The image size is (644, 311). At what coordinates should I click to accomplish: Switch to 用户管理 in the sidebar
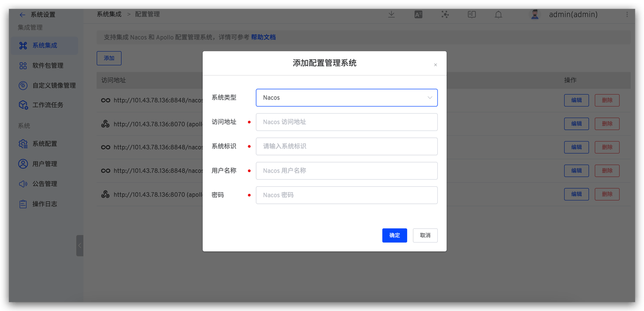[x=23, y=164]
